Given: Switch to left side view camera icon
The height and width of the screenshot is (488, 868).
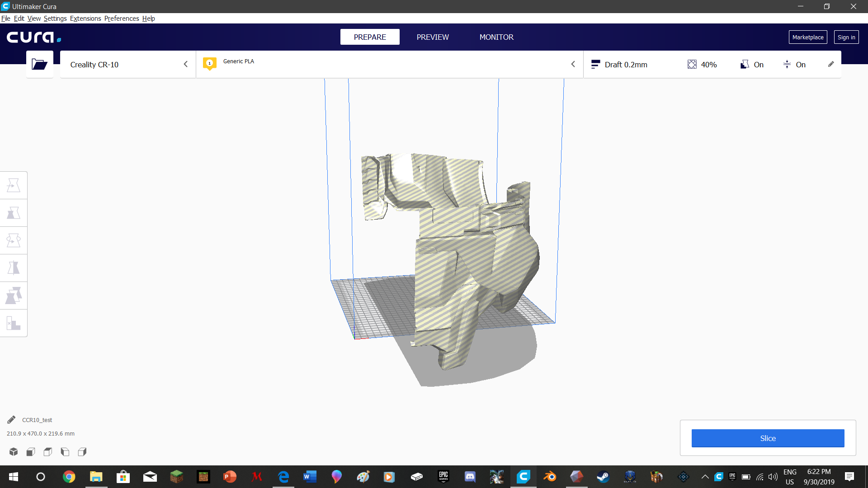Looking at the screenshot, I should (65, 451).
